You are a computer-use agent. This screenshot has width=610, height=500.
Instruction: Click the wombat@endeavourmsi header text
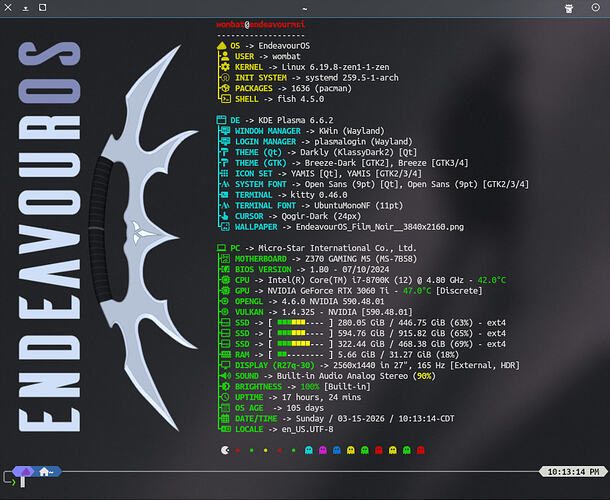[261, 25]
